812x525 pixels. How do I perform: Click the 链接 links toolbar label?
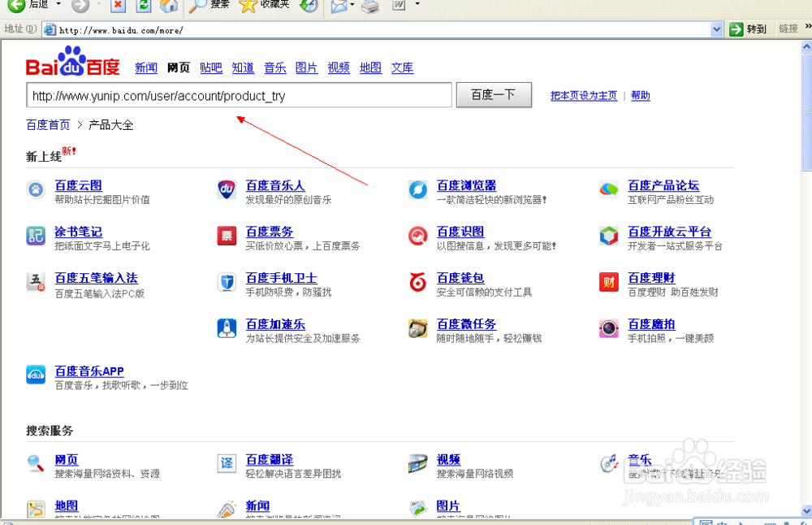788,29
